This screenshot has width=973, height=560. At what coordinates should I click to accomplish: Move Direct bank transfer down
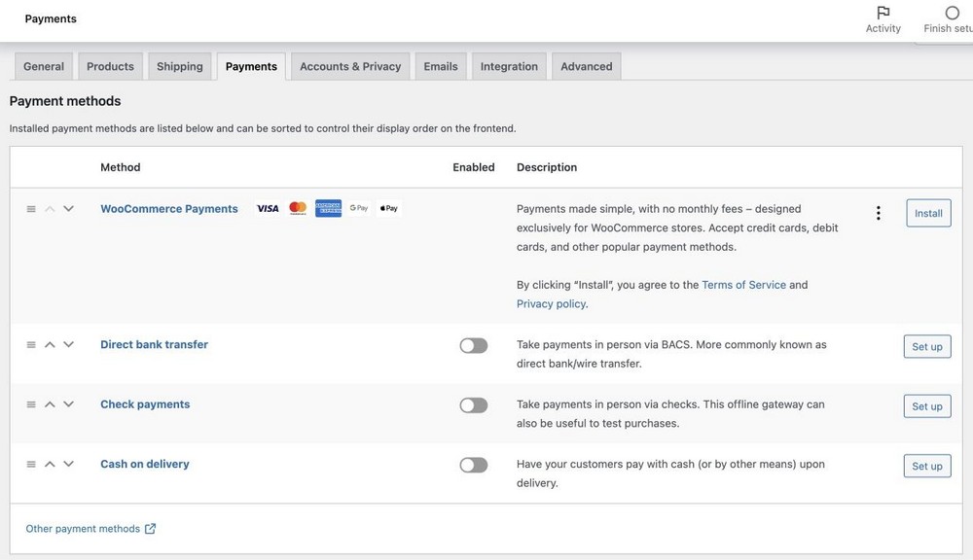click(68, 345)
